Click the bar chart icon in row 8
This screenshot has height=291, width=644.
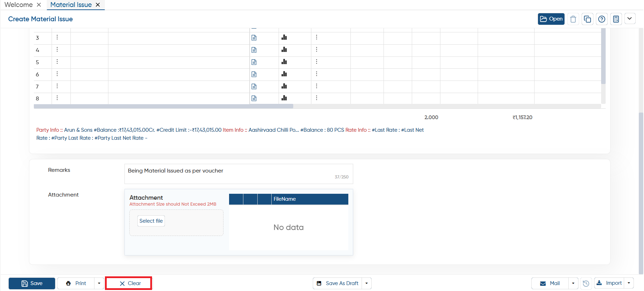click(284, 98)
